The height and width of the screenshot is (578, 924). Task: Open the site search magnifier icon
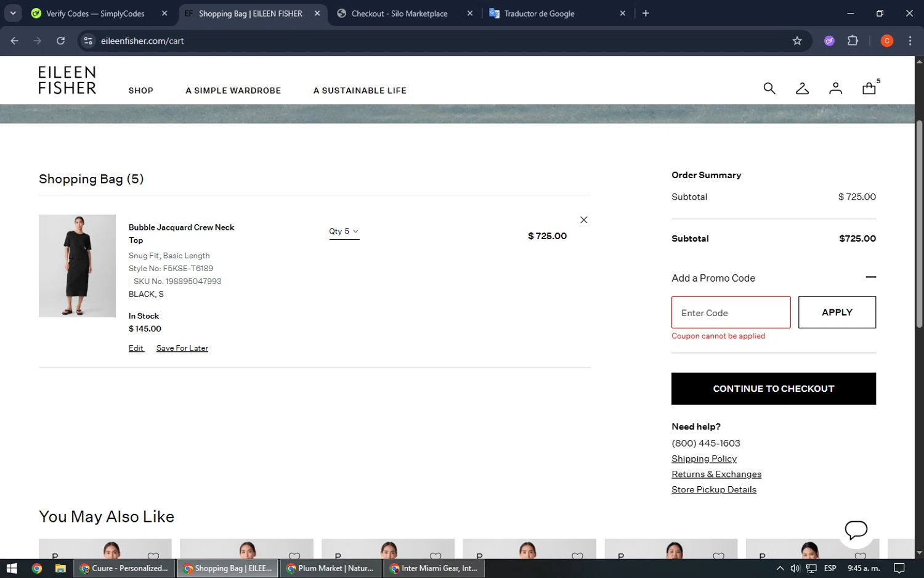pyautogui.click(x=769, y=89)
